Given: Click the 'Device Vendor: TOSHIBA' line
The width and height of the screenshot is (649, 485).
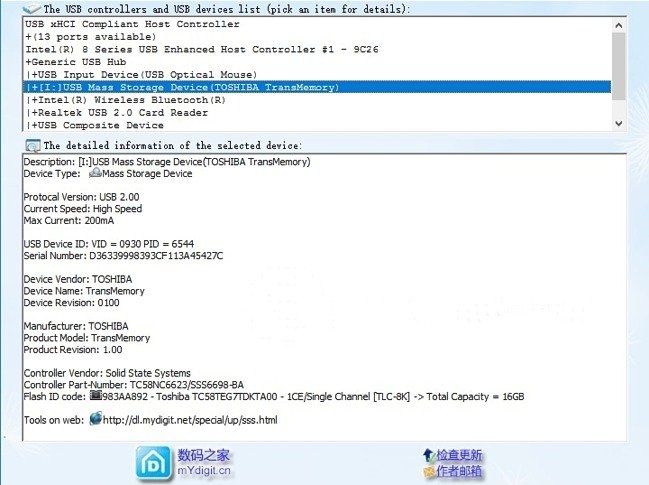Looking at the screenshot, I should coord(78,279).
